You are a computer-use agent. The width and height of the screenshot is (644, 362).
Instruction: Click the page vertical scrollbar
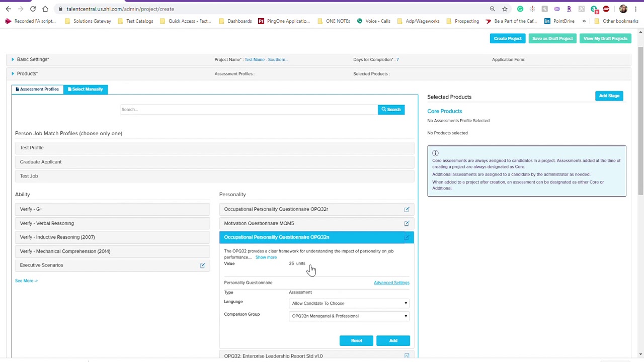tap(640, 121)
